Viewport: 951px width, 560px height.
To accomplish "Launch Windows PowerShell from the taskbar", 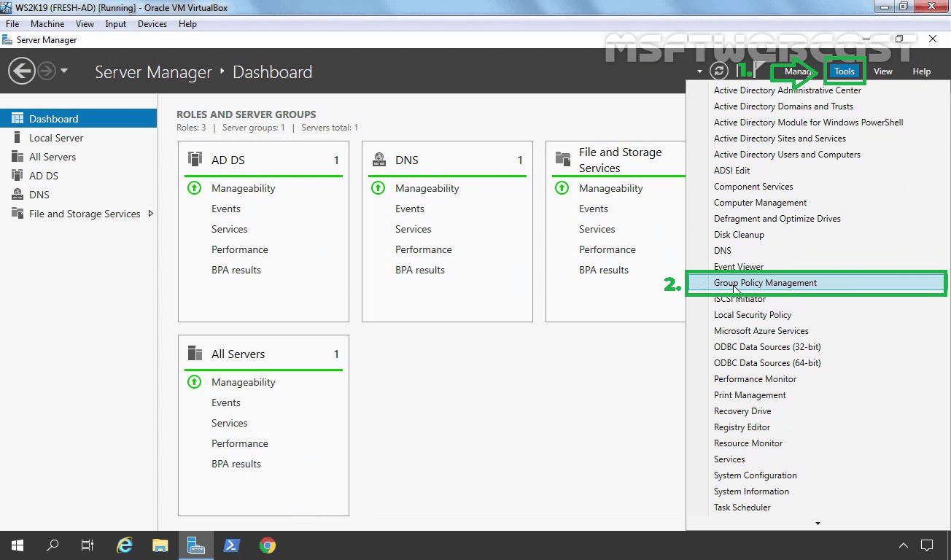I will point(231,545).
